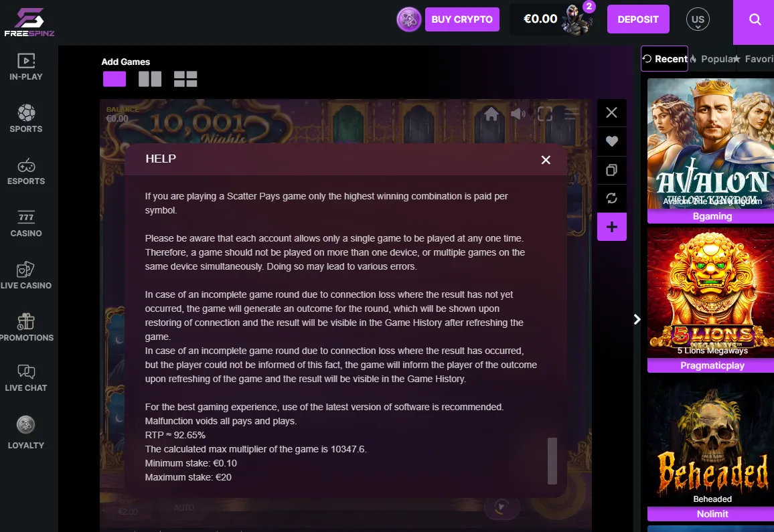Click the DEPOSIT button
This screenshot has width=774, height=532.
pyautogui.click(x=638, y=19)
